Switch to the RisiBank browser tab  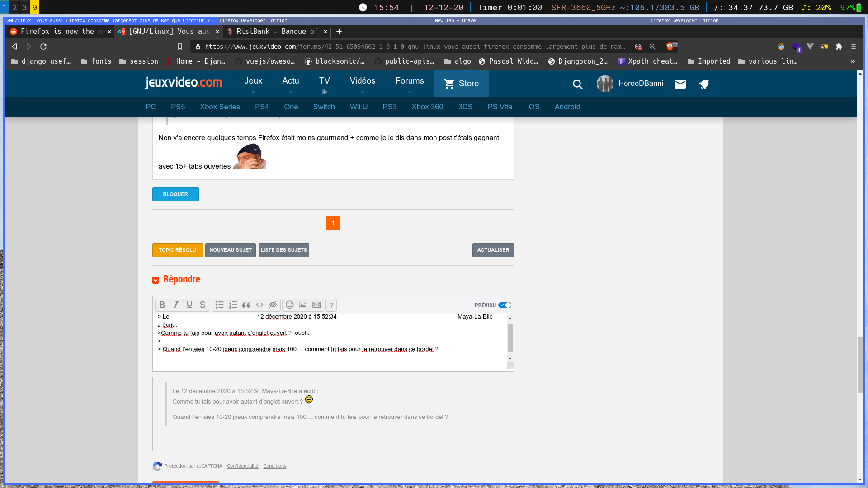pyautogui.click(x=276, y=32)
